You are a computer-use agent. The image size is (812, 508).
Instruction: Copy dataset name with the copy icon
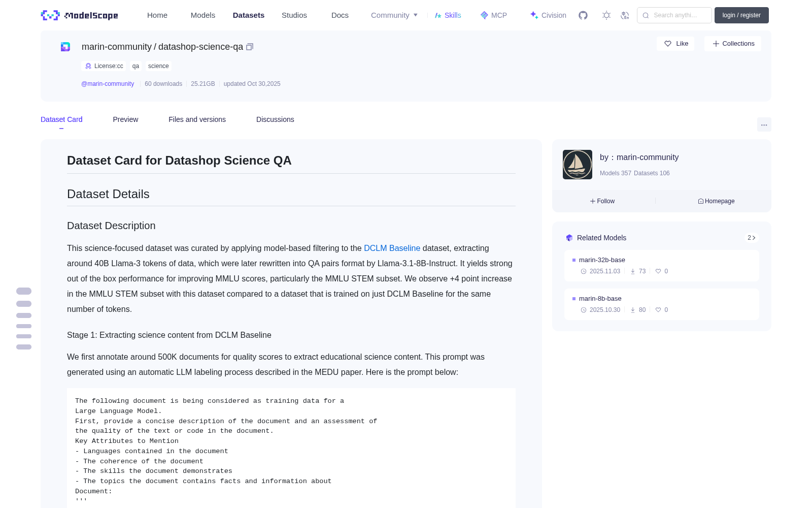click(x=250, y=47)
